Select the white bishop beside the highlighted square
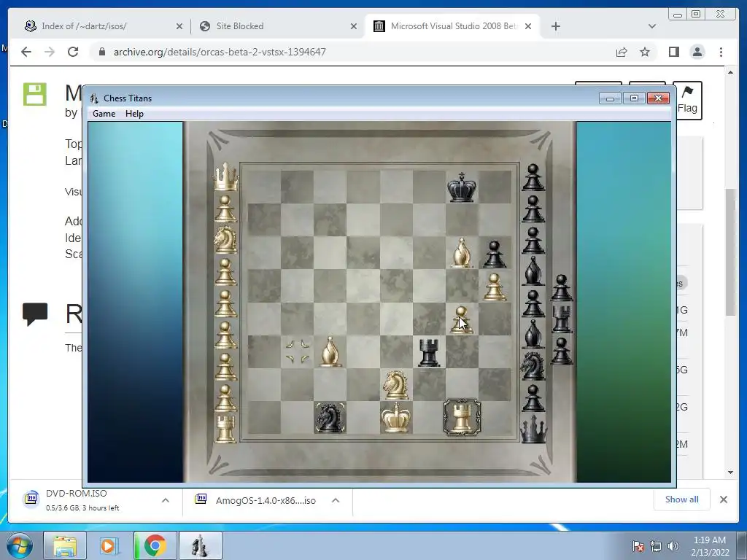Viewport: 747px width, 560px height. pyautogui.click(x=330, y=351)
